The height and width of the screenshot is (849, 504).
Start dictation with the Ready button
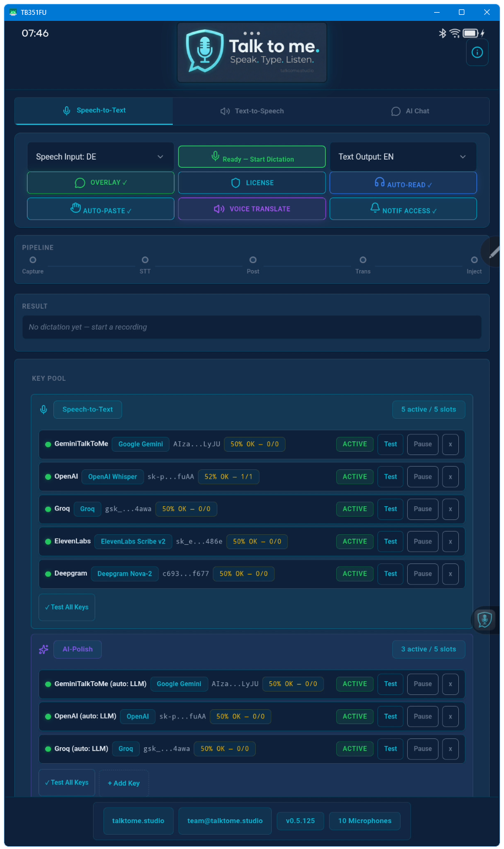(x=252, y=157)
